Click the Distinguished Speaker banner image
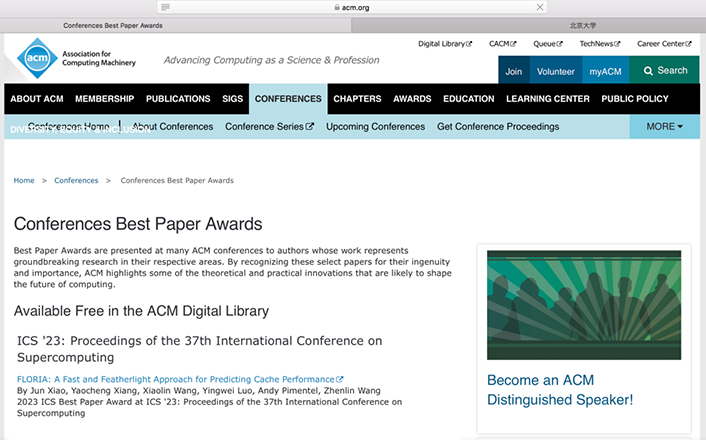The image size is (706, 440). [584, 303]
